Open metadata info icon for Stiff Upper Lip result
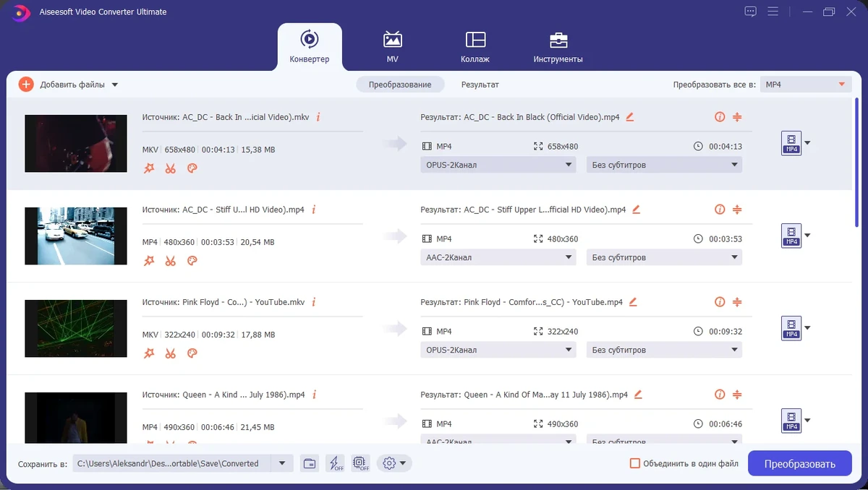This screenshot has height=490, width=868. pyautogui.click(x=720, y=210)
